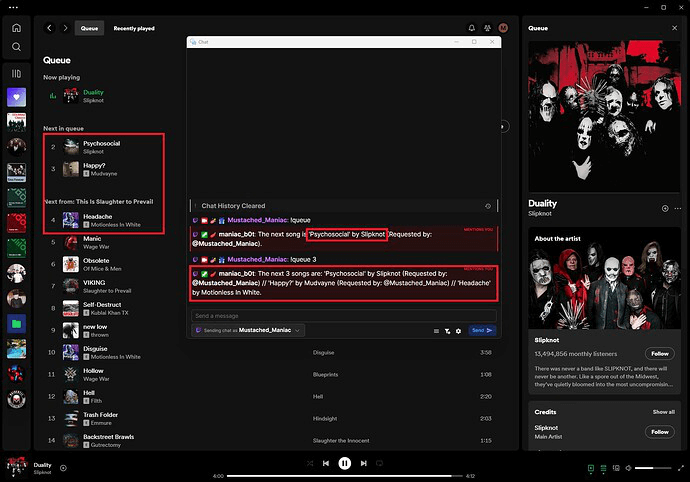Add Duality to Liked Songs in panel
690x482 pixels.
(x=665, y=208)
